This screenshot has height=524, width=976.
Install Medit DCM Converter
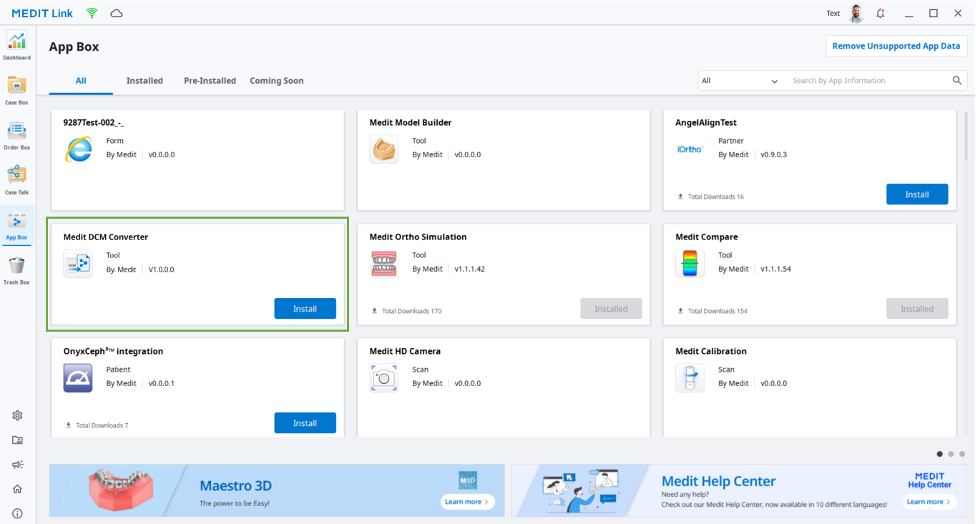[305, 309]
